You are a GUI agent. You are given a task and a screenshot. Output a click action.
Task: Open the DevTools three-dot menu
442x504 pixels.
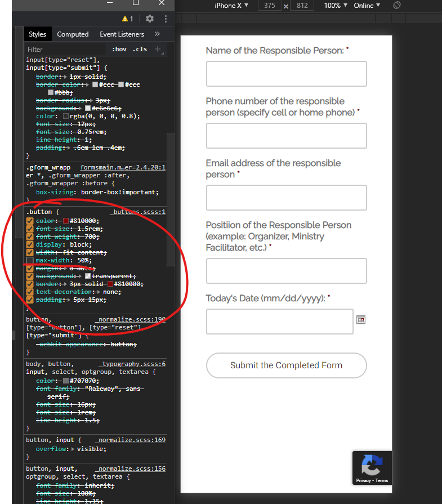pos(166,19)
